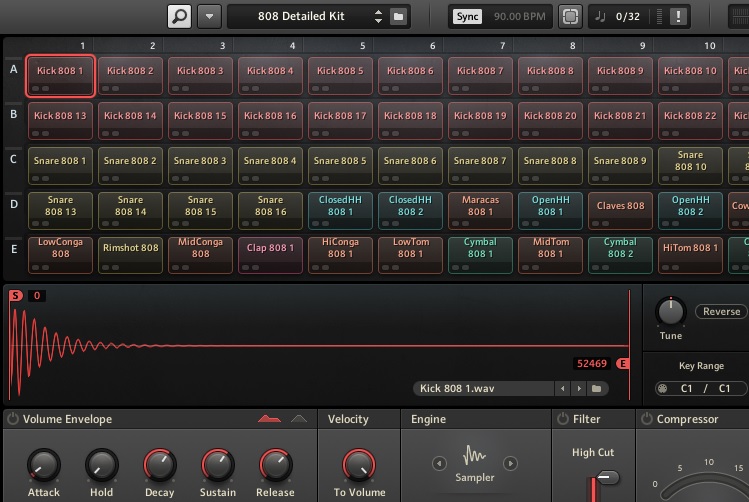Click the level meter icon beside voice count
Screen dimensions: 749x502
point(660,17)
